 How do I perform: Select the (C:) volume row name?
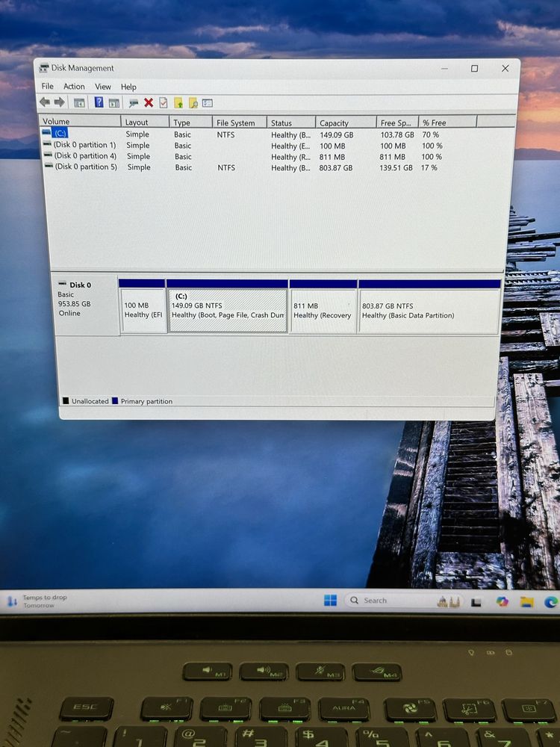pyautogui.click(x=60, y=134)
